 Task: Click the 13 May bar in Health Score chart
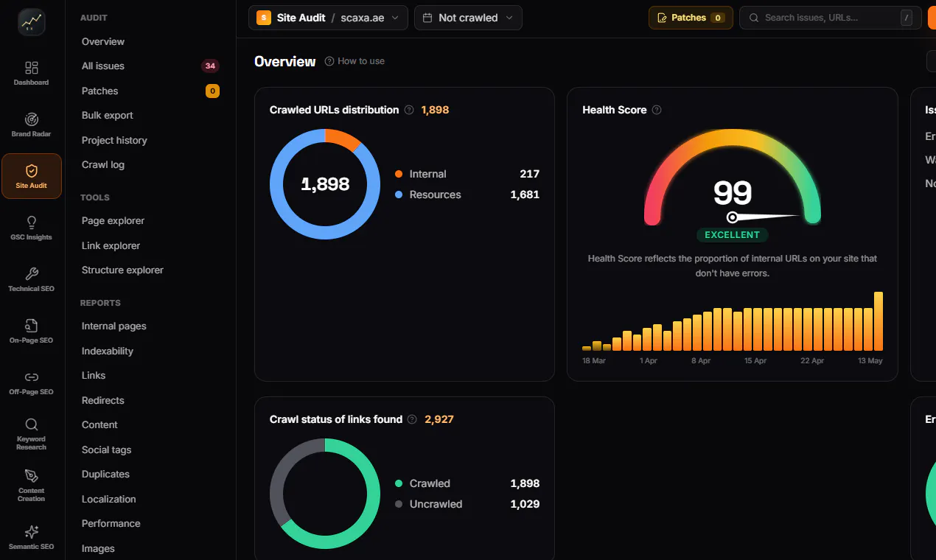coord(879,321)
